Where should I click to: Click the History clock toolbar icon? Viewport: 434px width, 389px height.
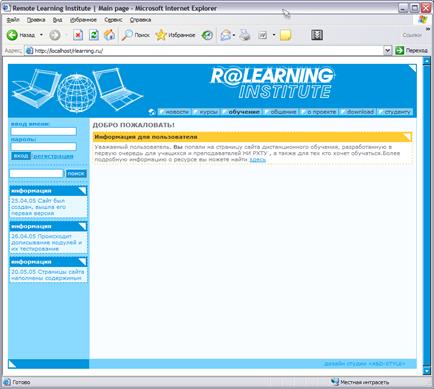click(x=207, y=35)
